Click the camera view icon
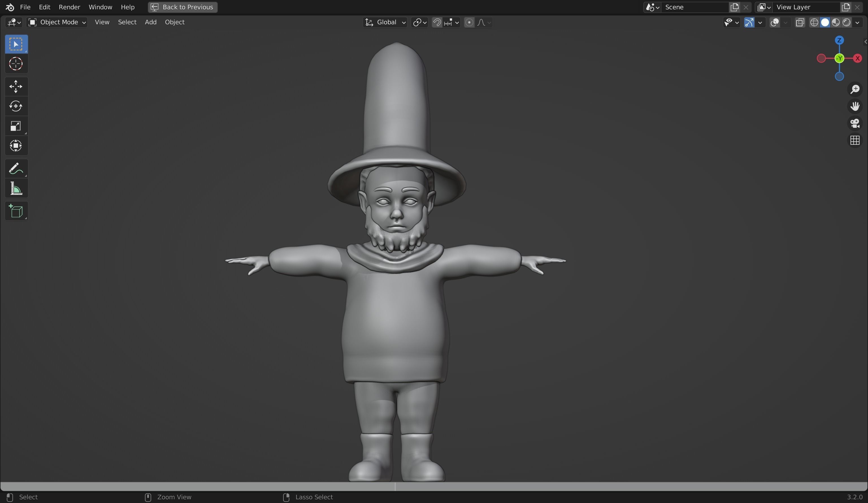The height and width of the screenshot is (503, 868). (855, 124)
